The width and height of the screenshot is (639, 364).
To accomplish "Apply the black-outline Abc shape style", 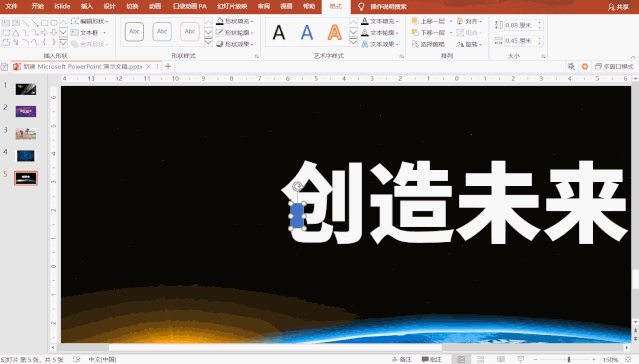I will click(134, 32).
